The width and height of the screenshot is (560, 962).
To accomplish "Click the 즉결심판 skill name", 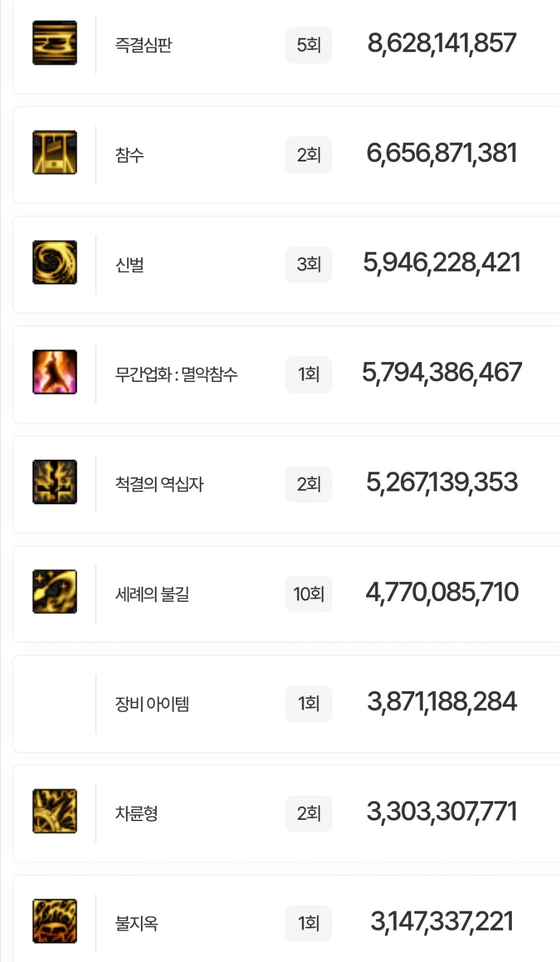I will click(x=143, y=45).
